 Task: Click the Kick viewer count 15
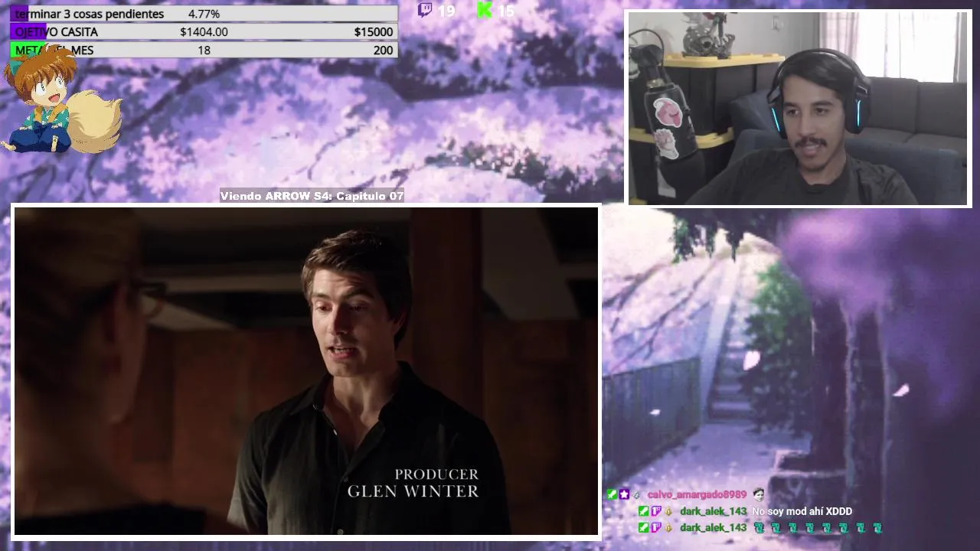pyautogui.click(x=505, y=11)
